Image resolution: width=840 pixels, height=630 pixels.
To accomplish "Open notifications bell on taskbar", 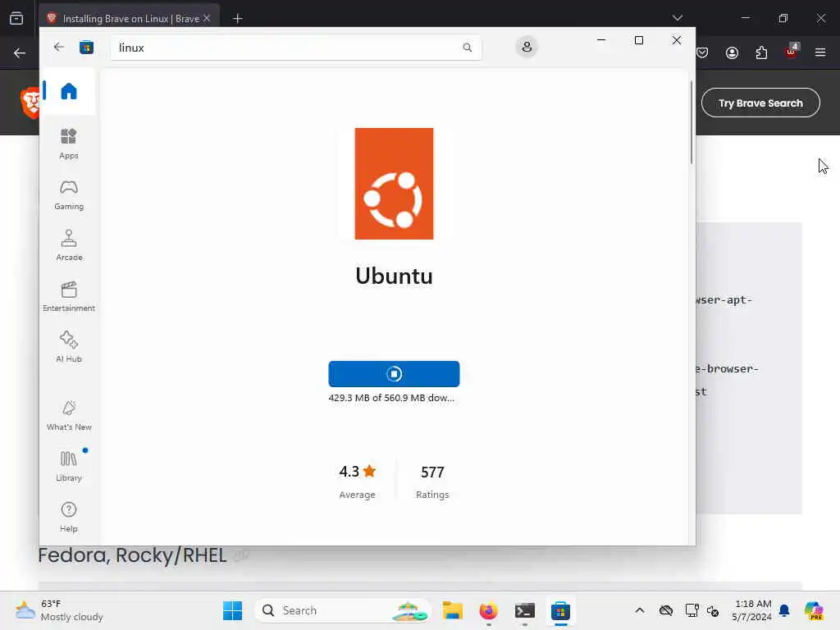I will (784, 610).
